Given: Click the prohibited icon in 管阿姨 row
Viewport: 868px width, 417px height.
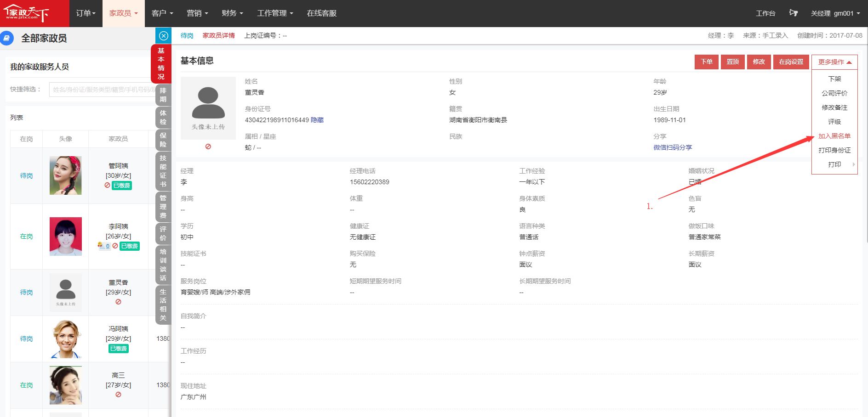Looking at the screenshot, I should point(107,186).
